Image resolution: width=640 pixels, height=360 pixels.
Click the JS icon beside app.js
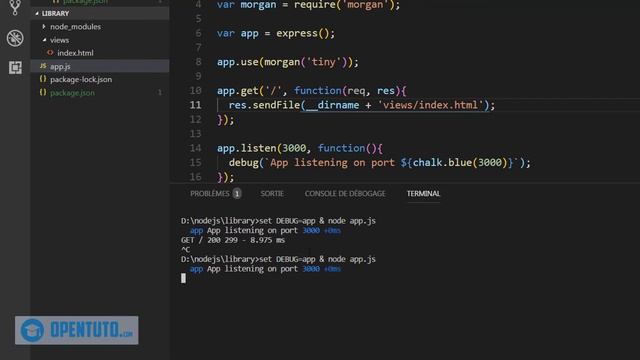(x=43, y=66)
